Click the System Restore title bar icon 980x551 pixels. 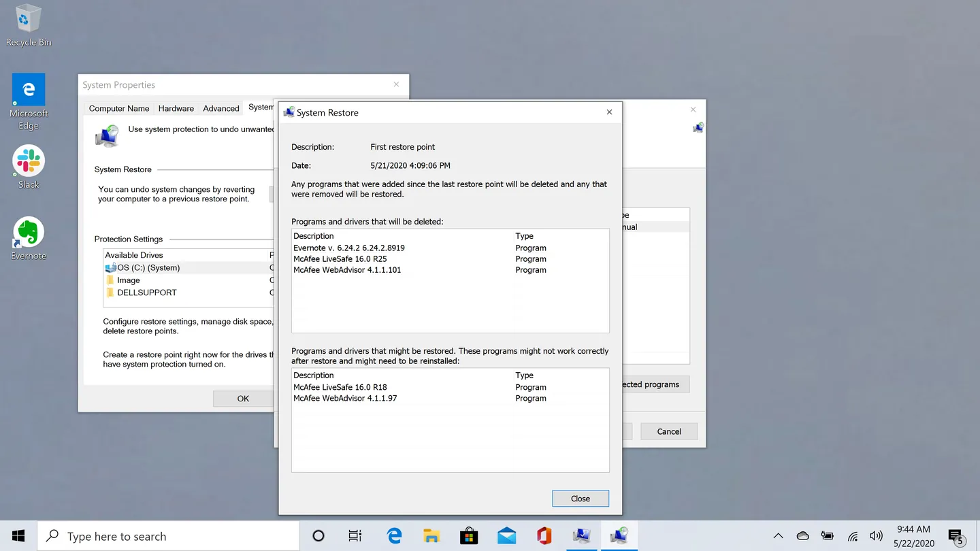click(289, 112)
